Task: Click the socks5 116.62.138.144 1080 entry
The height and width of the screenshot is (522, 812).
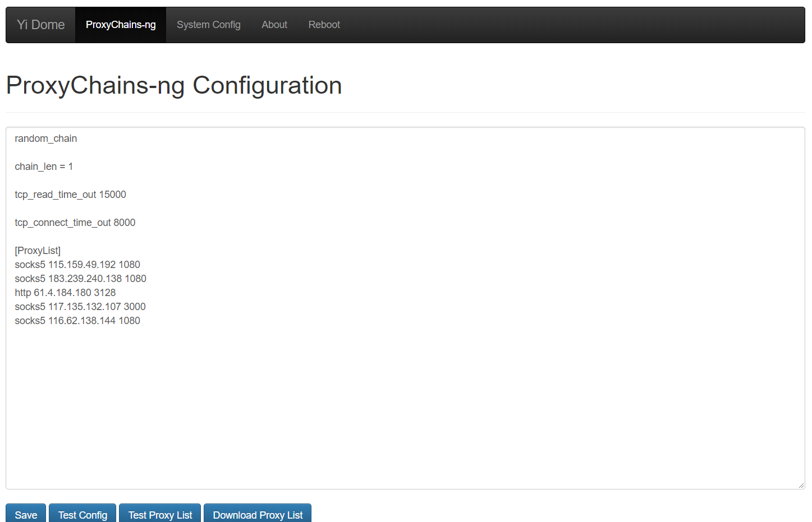Action: [77, 321]
